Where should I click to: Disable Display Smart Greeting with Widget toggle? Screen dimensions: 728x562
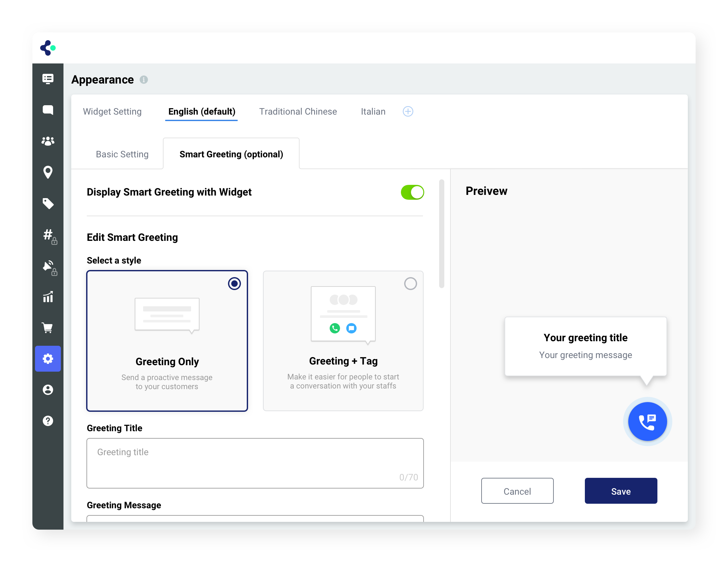(412, 192)
